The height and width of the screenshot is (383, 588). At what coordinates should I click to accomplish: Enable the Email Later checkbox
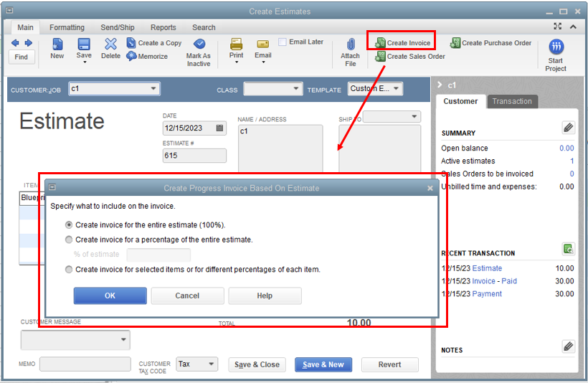(x=283, y=42)
